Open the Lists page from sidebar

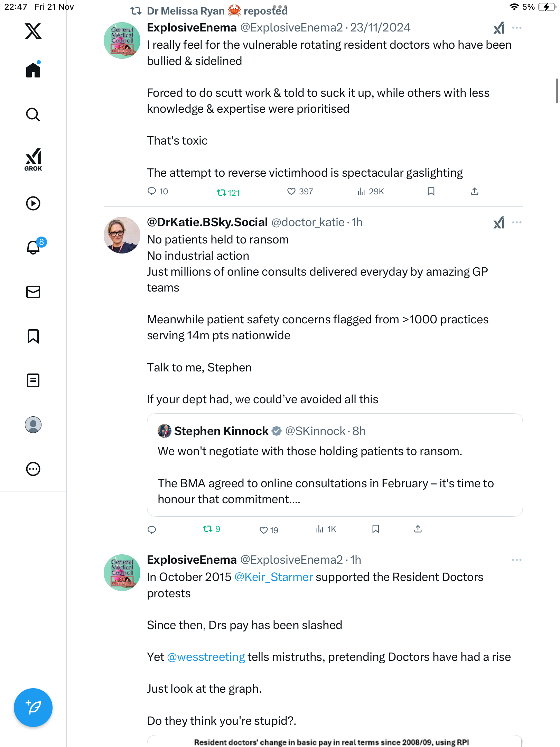(x=33, y=380)
